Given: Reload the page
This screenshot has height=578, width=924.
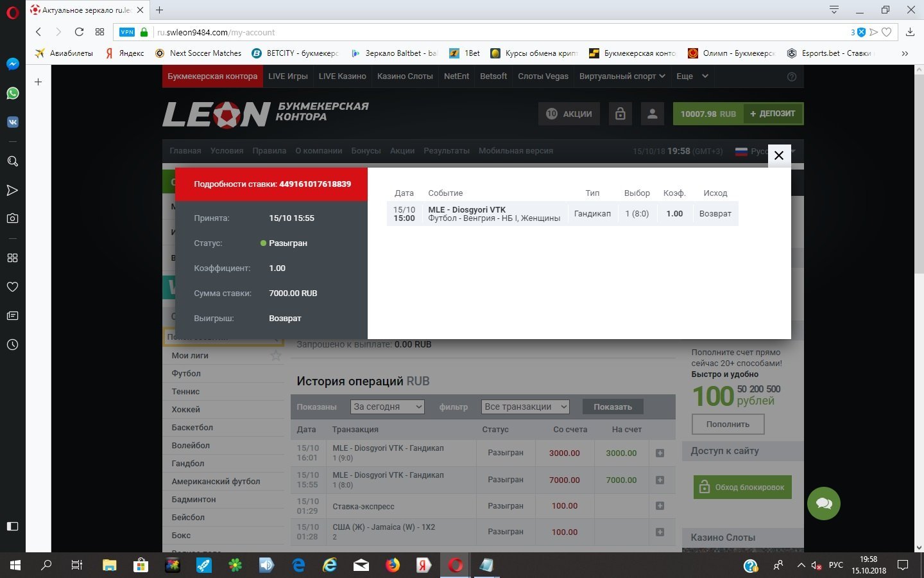Looking at the screenshot, I should click(79, 32).
